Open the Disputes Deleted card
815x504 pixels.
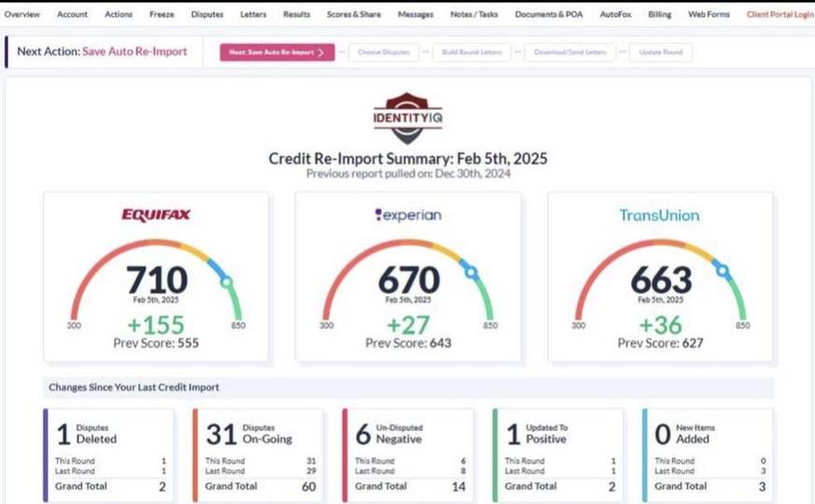pos(108,455)
